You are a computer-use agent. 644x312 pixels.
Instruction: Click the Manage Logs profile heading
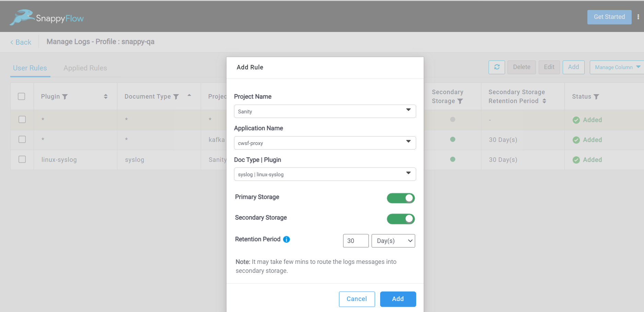(x=101, y=42)
